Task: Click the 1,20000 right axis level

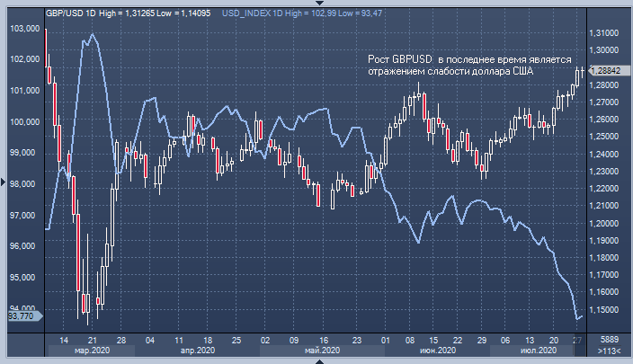Action: click(607, 224)
